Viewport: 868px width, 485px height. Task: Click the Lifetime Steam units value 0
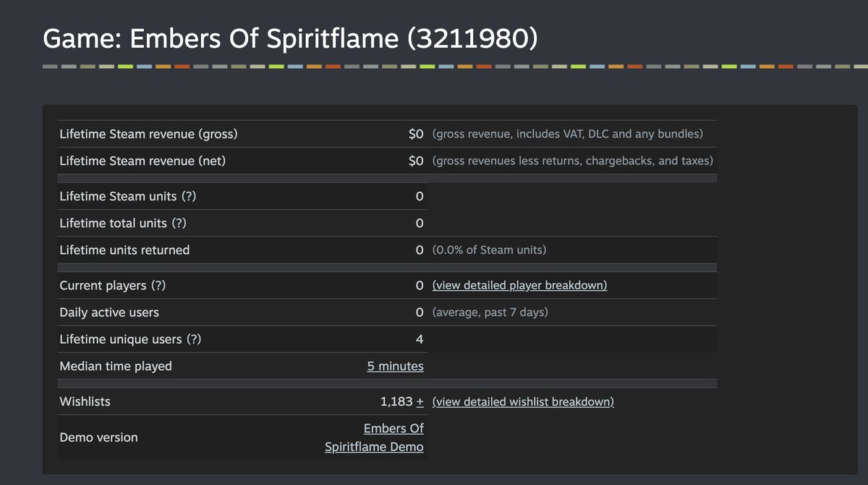coord(420,196)
